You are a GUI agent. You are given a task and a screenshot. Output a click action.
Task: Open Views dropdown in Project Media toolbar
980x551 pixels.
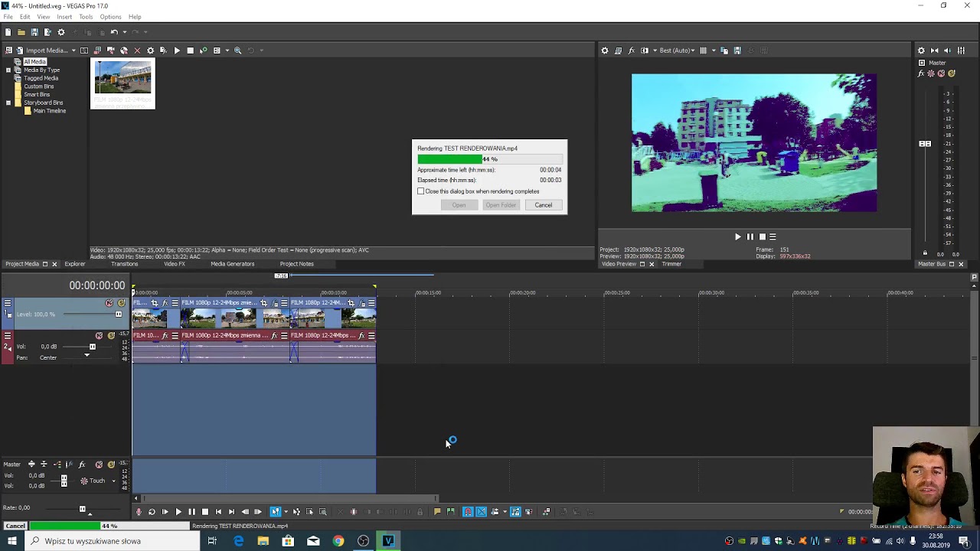tap(227, 51)
